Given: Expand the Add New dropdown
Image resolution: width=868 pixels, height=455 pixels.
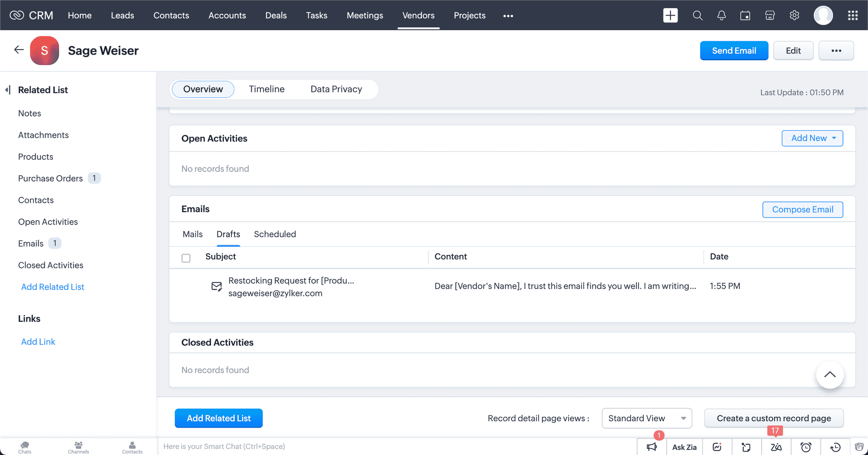Looking at the screenshot, I should point(812,138).
